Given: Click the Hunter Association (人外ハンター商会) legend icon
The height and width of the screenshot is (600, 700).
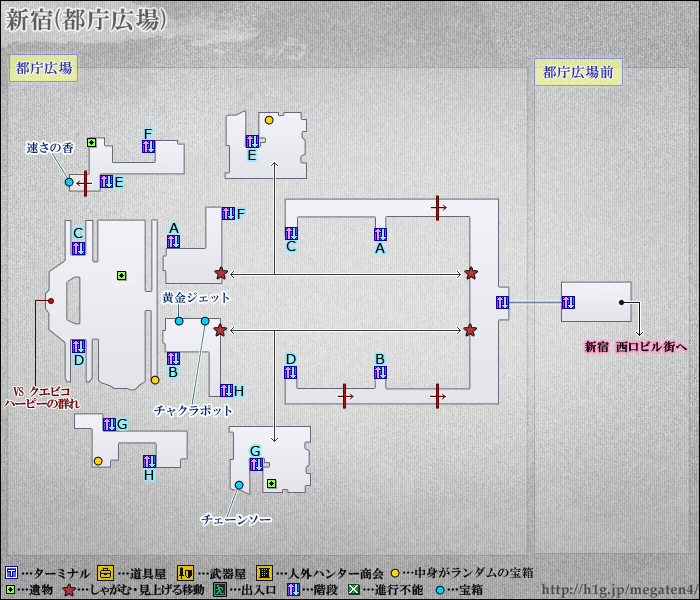Looking at the screenshot, I should pyautogui.click(x=263, y=573).
